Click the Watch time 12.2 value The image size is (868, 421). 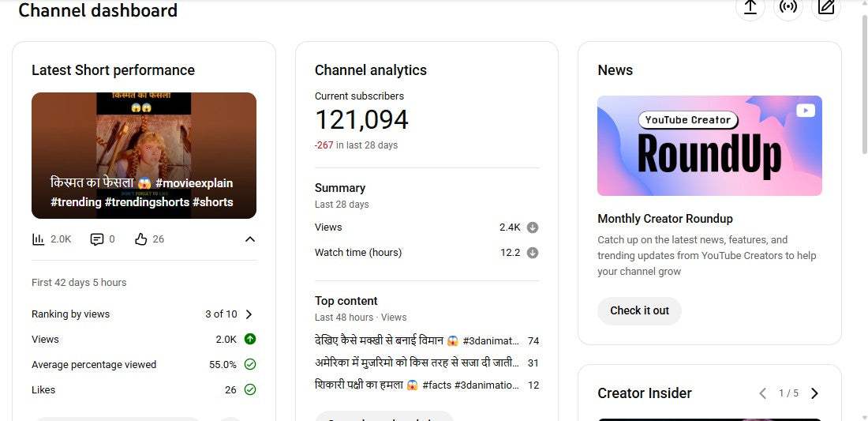click(511, 253)
